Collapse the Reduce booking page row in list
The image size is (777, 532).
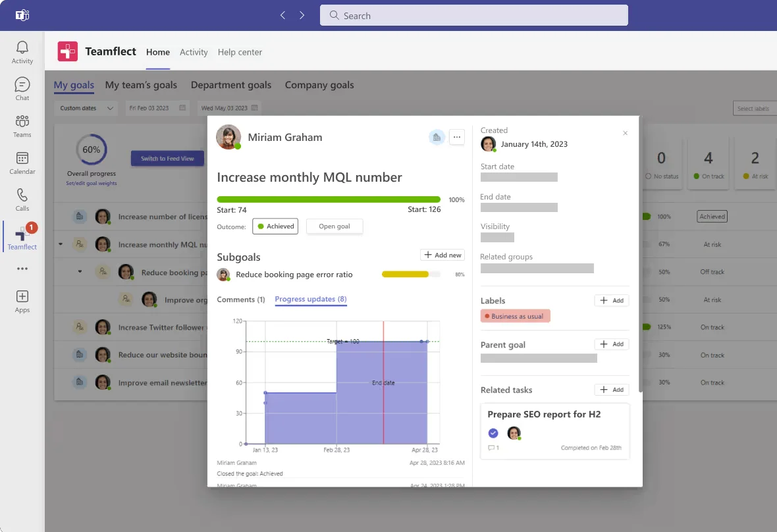point(80,272)
